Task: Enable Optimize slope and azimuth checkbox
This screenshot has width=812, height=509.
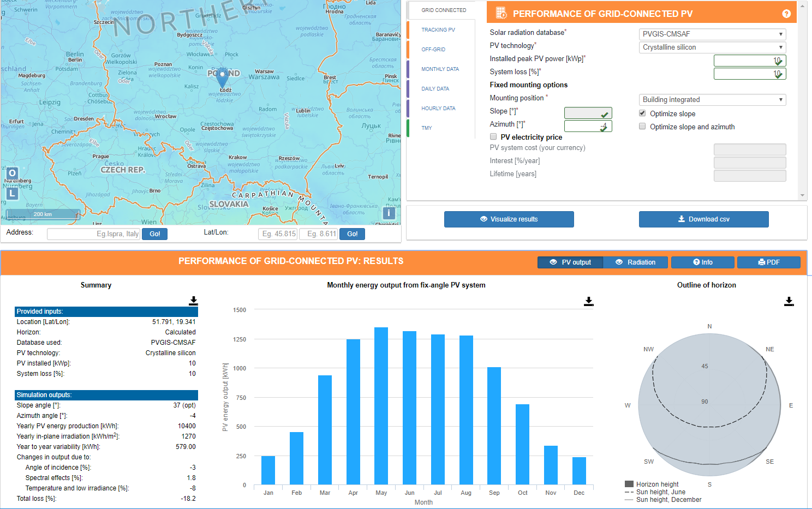Action: (642, 127)
